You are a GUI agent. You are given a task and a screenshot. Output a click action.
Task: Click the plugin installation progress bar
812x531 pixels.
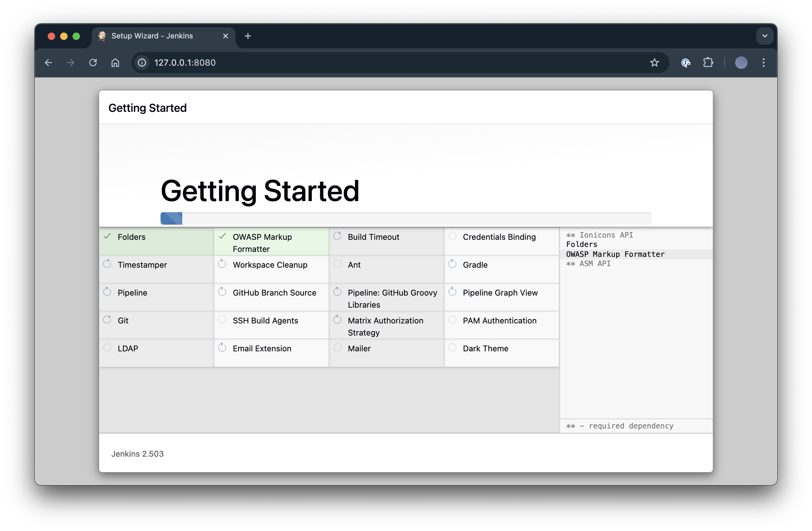405,218
